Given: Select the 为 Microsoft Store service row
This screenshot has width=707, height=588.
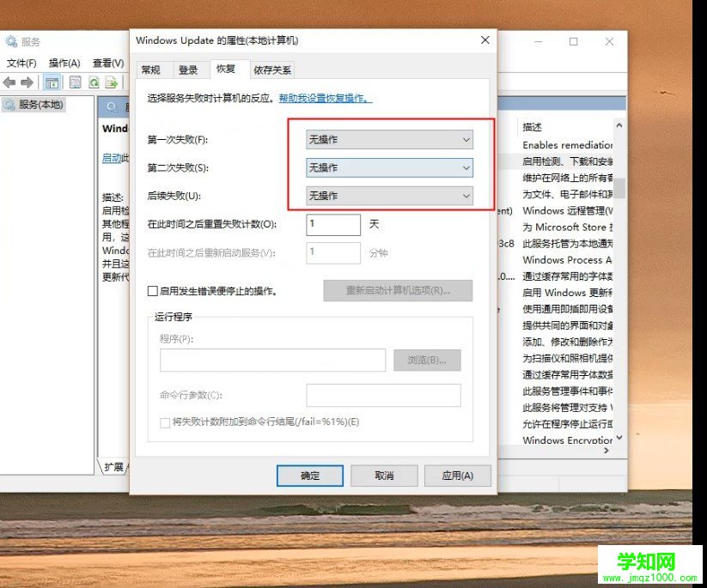Looking at the screenshot, I should 567,227.
